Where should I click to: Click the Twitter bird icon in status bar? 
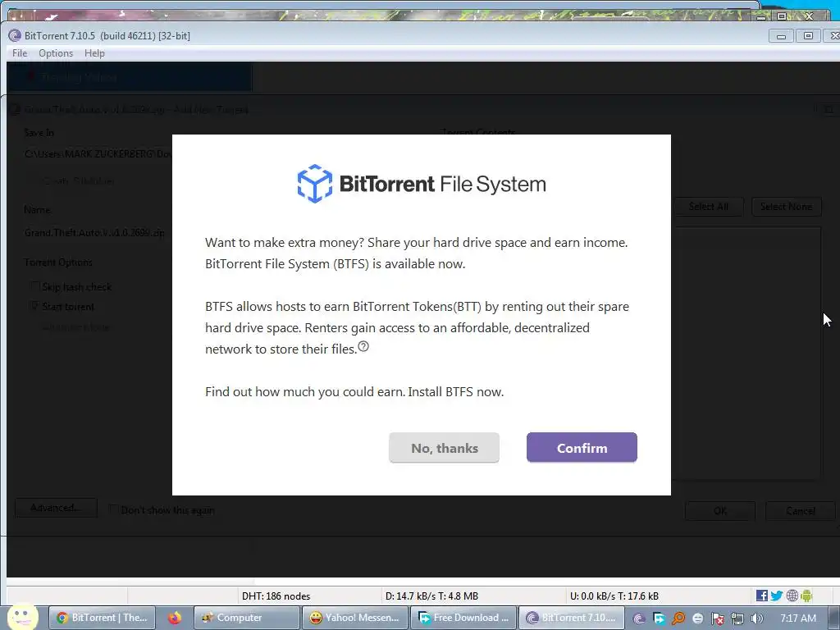point(776,596)
